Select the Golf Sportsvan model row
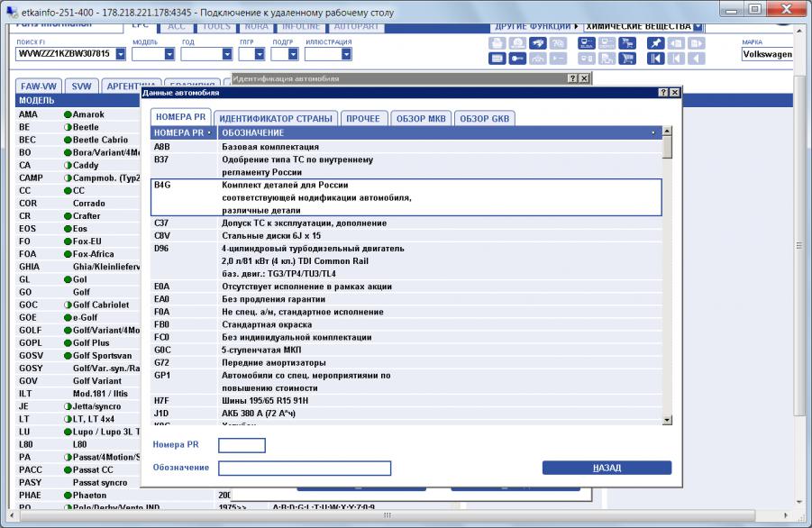This screenshot has width=812, height=528. (x=78, y=356)
